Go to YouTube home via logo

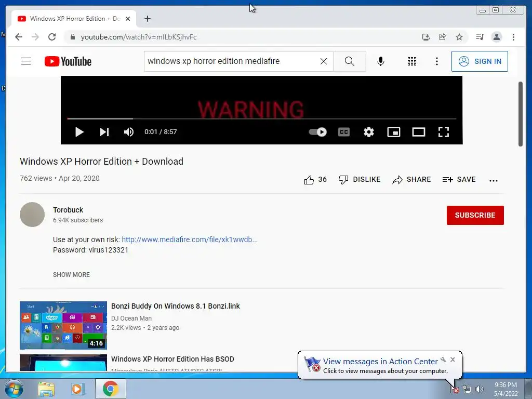click(x=68, y=61)
